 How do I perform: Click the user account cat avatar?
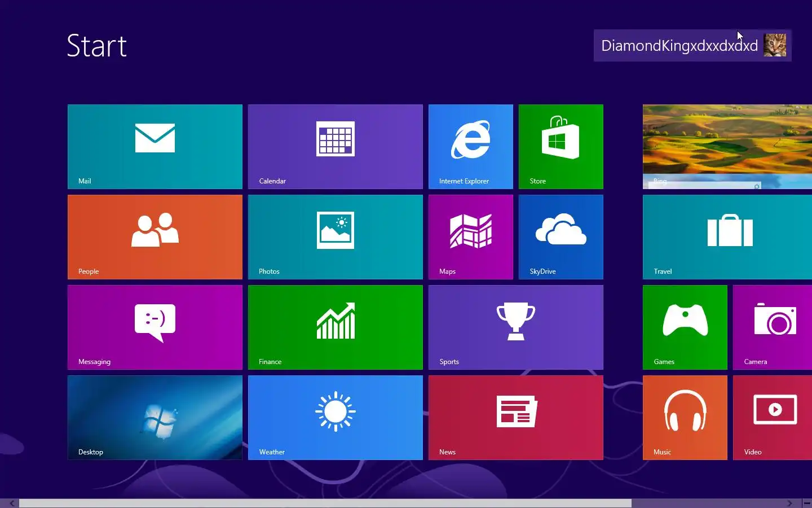pyautogui.click(x=775, y=45)
